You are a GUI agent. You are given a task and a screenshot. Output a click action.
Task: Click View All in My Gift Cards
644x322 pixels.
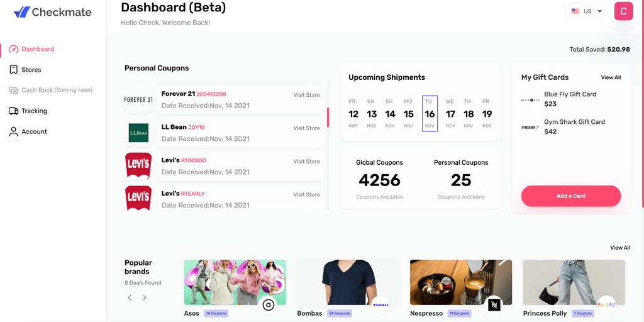[x=611, y=77]
